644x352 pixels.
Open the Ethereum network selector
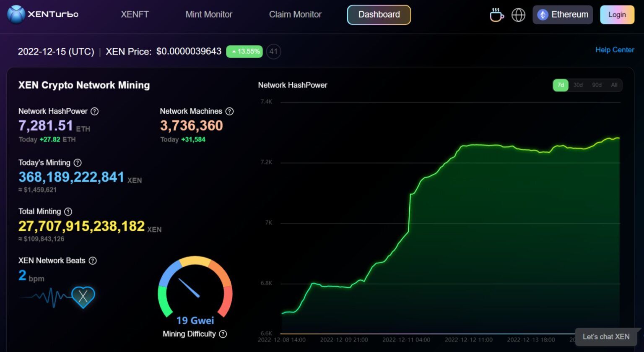coord(562,15)
